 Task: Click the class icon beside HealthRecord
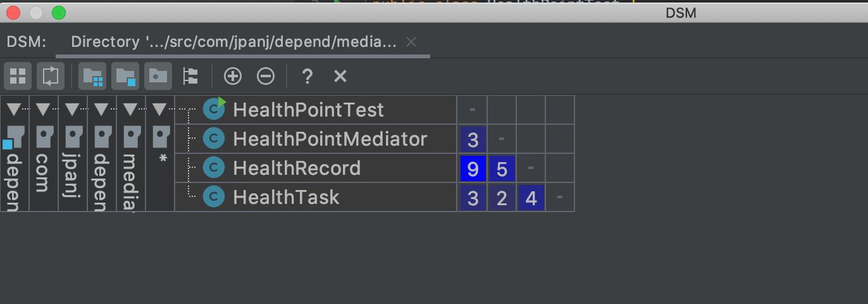(x=214, y=168)
